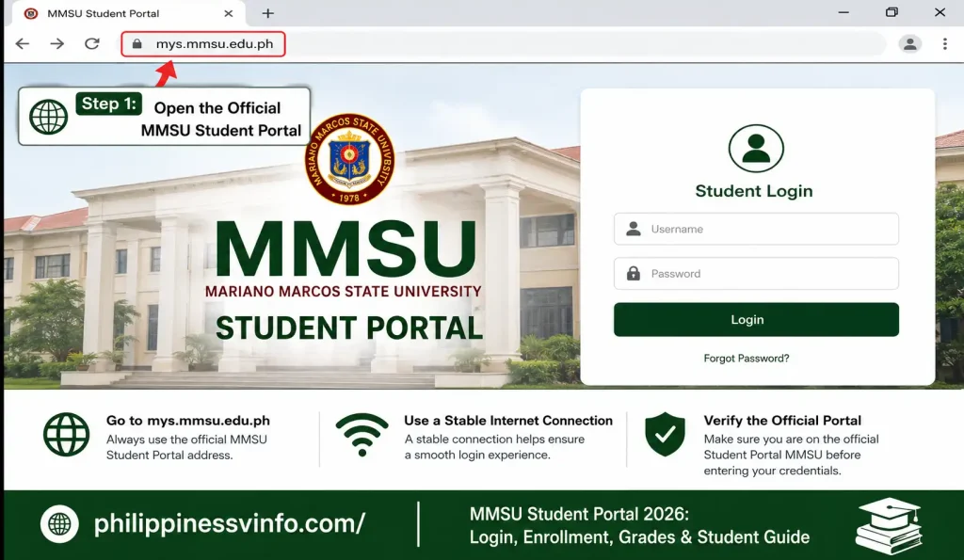Open the browser three-dot menu

(945, 43)
